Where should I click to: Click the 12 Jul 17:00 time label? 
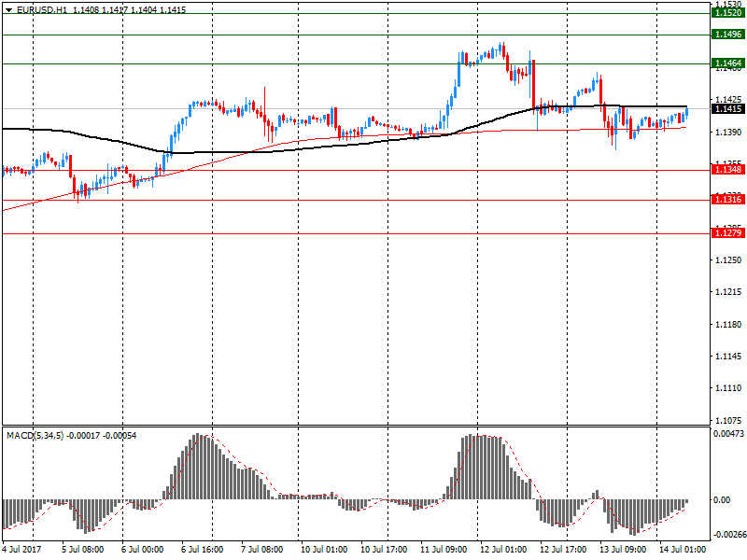pyautogui.click(x=563, y=550)
